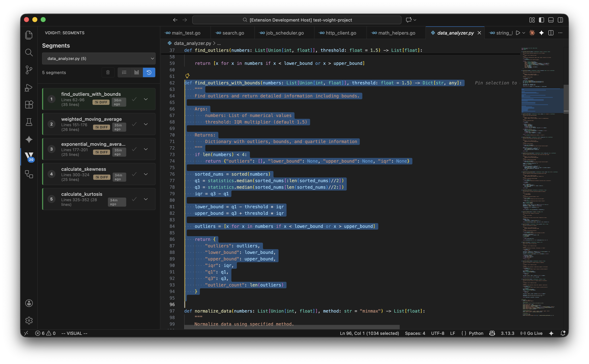Screen dimensions: 589x364
Task: Expand the weighted_moving_average segment chevron
Action: point(146,124)
